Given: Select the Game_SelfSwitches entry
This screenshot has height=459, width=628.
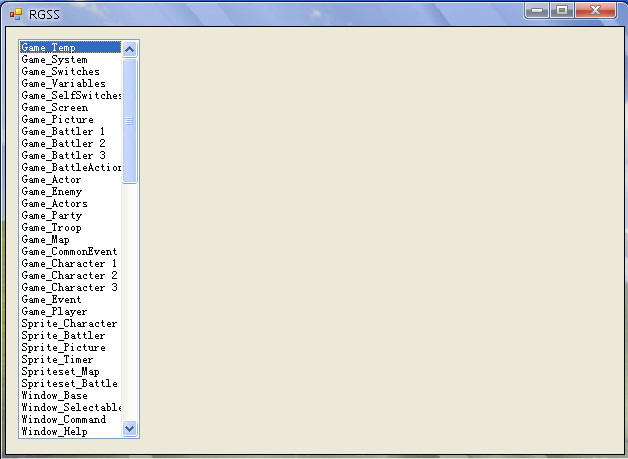Looking at the screenshot, I should pyautogui.click(x=70, y=95).
